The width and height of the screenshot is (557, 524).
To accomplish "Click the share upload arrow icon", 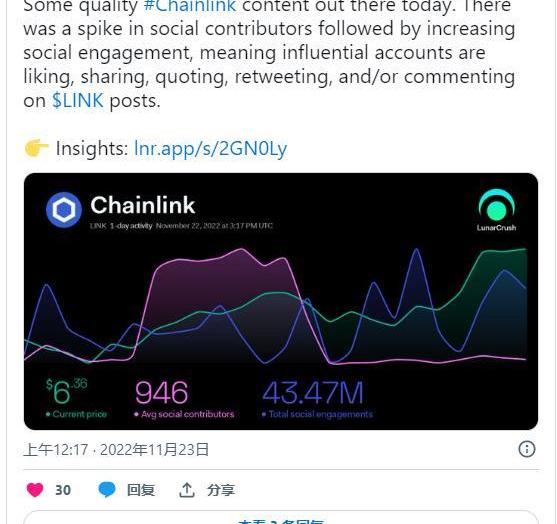I will [x=186, y=490].
